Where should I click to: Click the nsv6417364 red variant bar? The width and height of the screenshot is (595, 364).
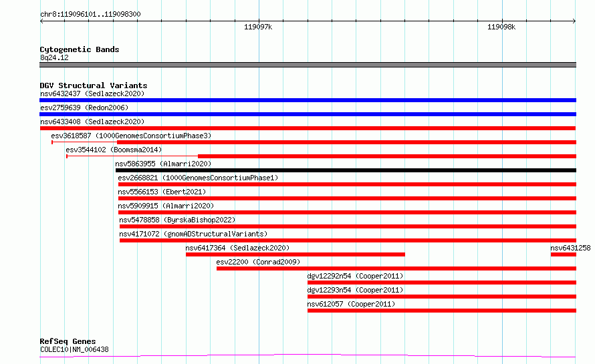(295, 254)
